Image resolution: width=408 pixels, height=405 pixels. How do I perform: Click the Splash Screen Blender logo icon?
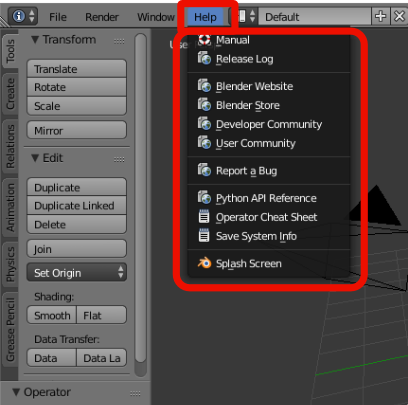[x=204, y=263]
